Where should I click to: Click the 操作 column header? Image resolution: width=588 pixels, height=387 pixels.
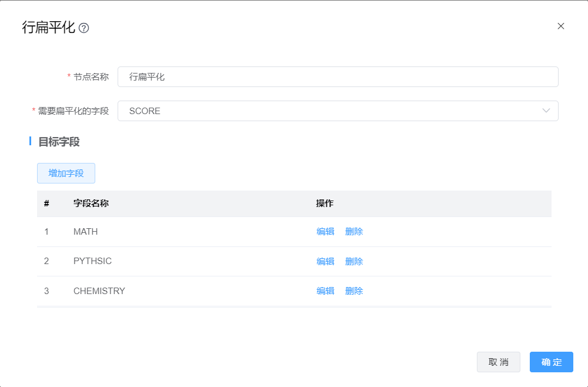coord(325,203)
